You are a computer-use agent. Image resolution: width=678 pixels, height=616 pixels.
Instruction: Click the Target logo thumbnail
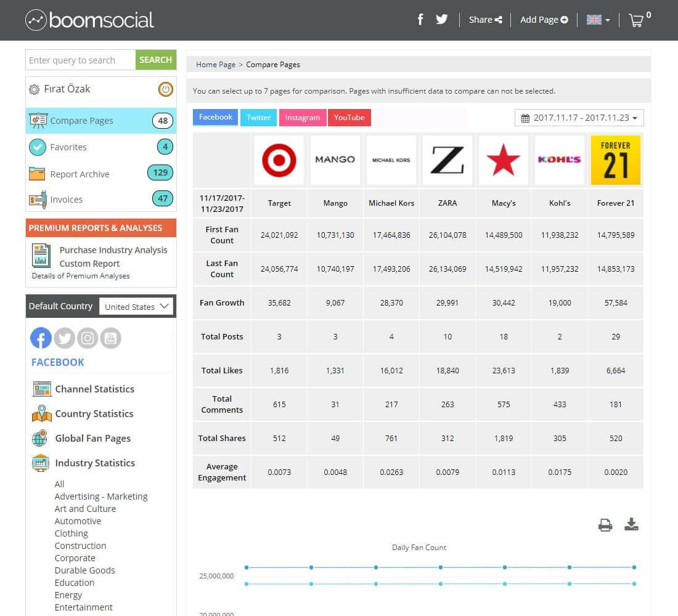279,160
